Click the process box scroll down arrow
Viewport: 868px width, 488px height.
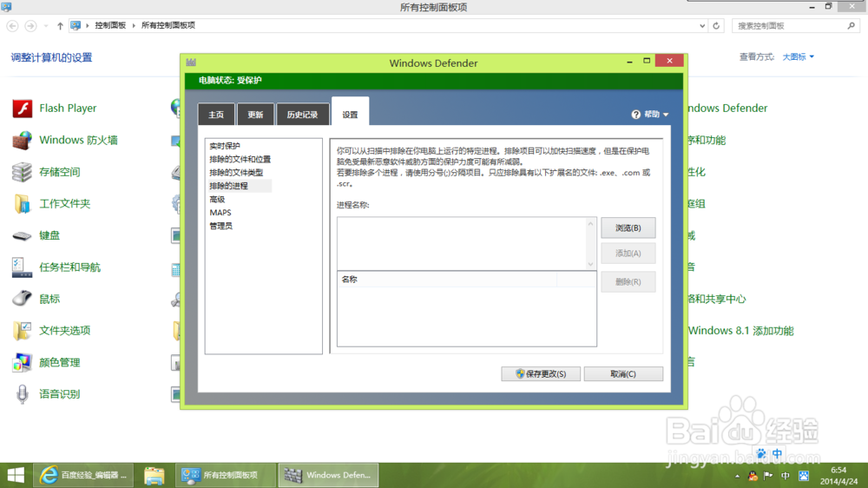[x=590, y=264]
